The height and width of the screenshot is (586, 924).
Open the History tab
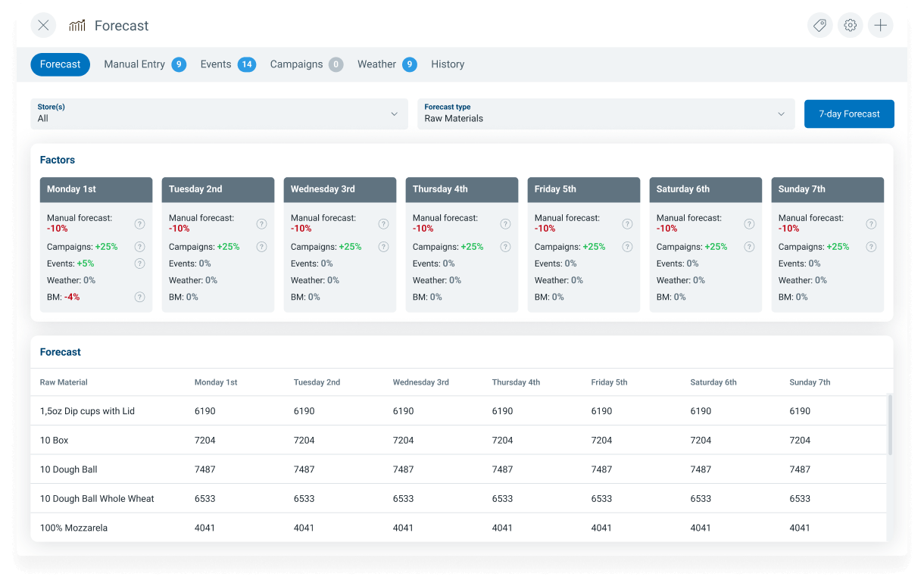point(448,64)
